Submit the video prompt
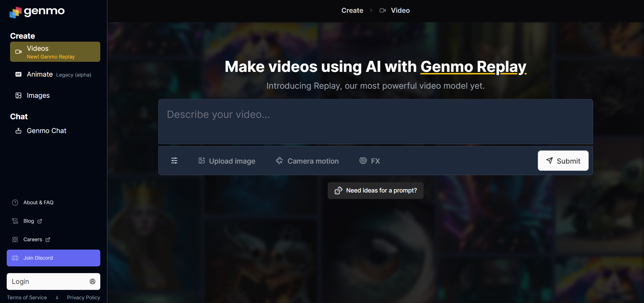Image resolution: width=644 pixels, height=303 pixels. tap(563, 161)
